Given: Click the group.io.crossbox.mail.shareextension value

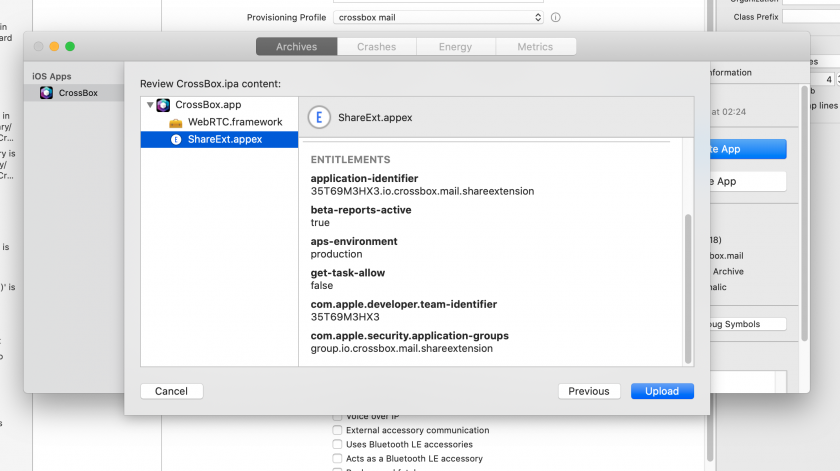Looking at the screenshot, I should (x=402, y=348).
